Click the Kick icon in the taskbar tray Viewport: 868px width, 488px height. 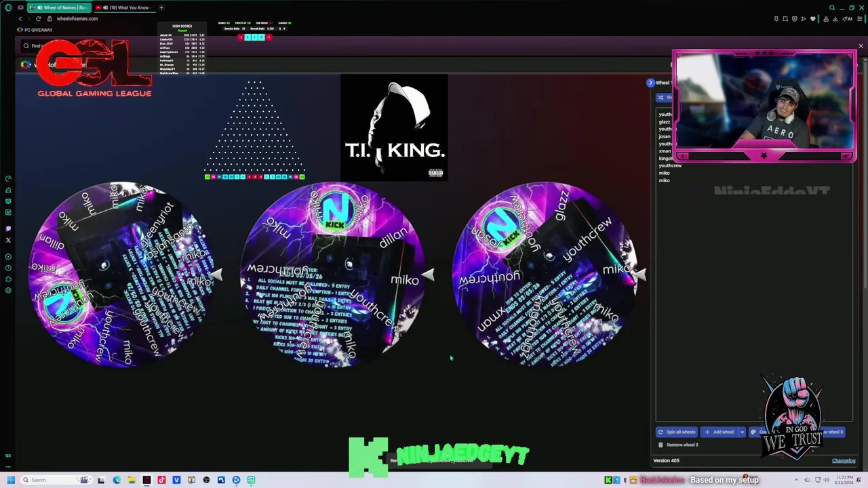pos(608,480)
